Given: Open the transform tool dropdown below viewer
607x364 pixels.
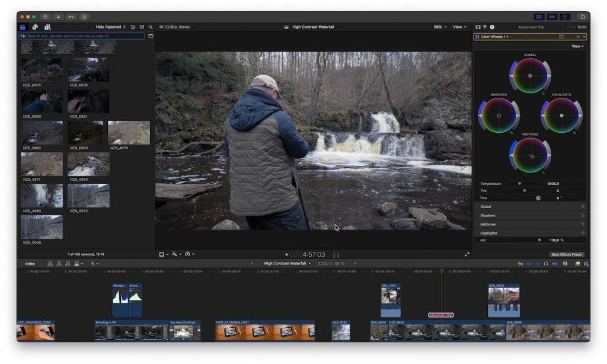Looking at the screenshot, I should pos(164,254).
